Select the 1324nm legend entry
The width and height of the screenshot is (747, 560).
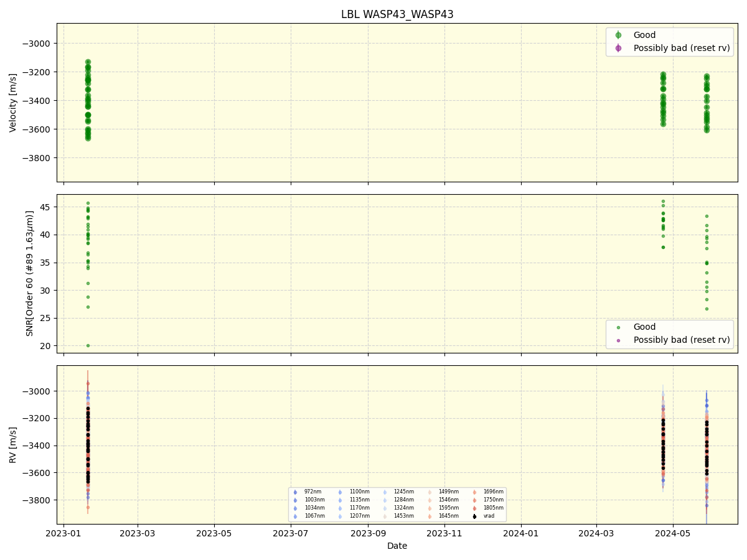pos(404,508)
